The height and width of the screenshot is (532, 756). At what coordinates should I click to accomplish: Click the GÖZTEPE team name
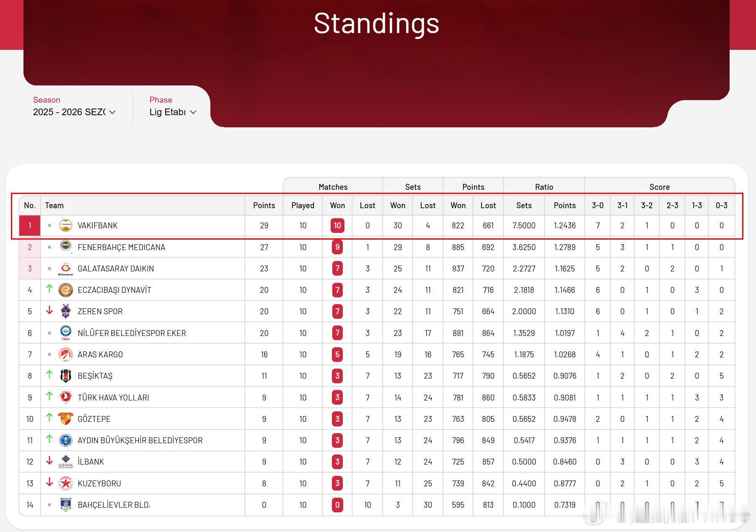[94, 419]
